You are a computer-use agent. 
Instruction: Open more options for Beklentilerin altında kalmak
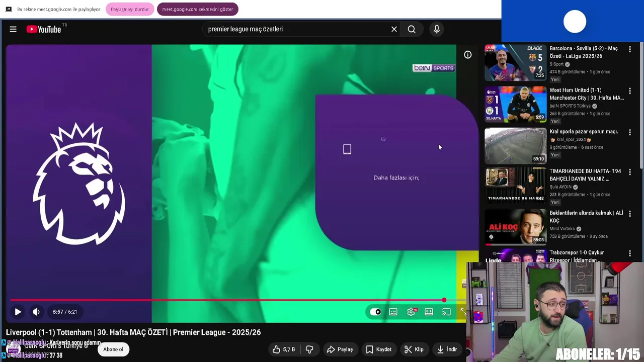629,214
